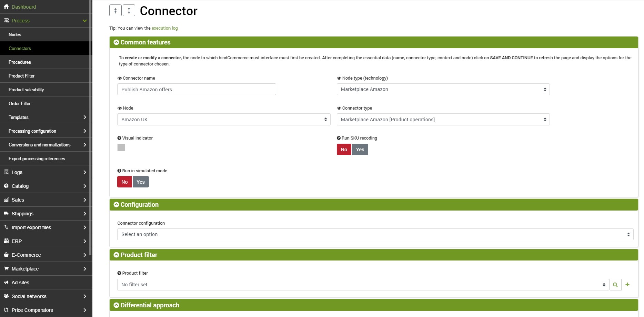644x317 pixels.
Task: Click the green plus icon to add a product filter
Action: pos(627,285)
